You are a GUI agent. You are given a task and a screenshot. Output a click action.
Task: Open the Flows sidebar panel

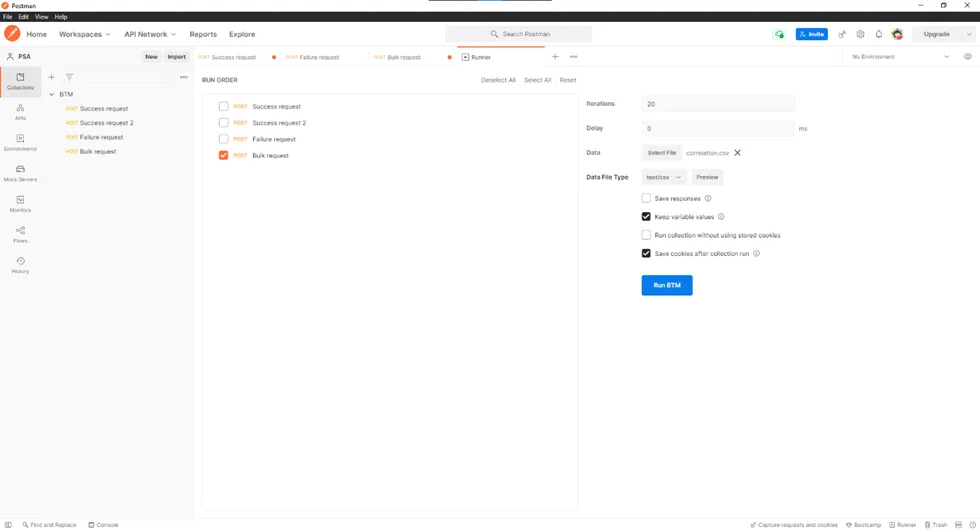(20, 234)
